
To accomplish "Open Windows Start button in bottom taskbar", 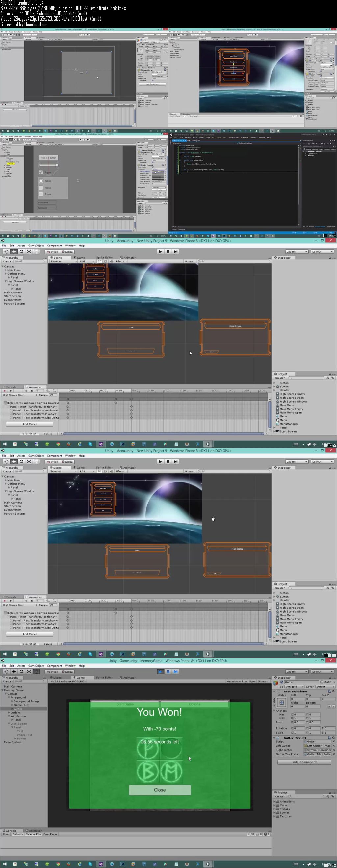I will (x=4, y=864).
